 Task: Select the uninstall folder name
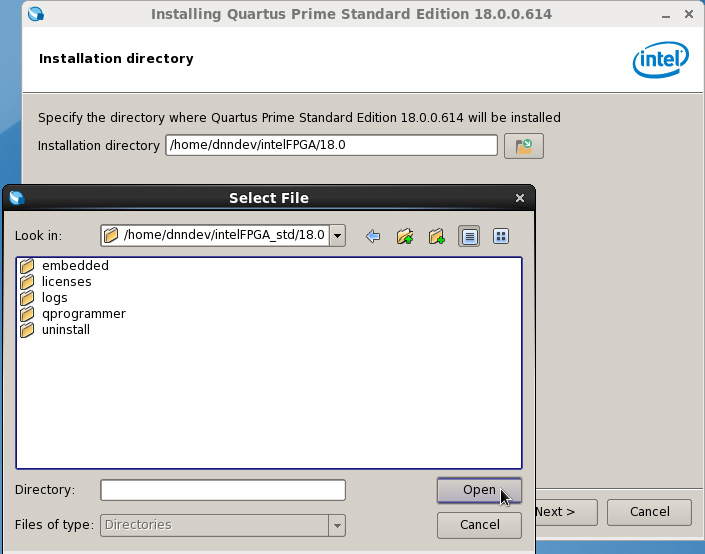(66, 330)
